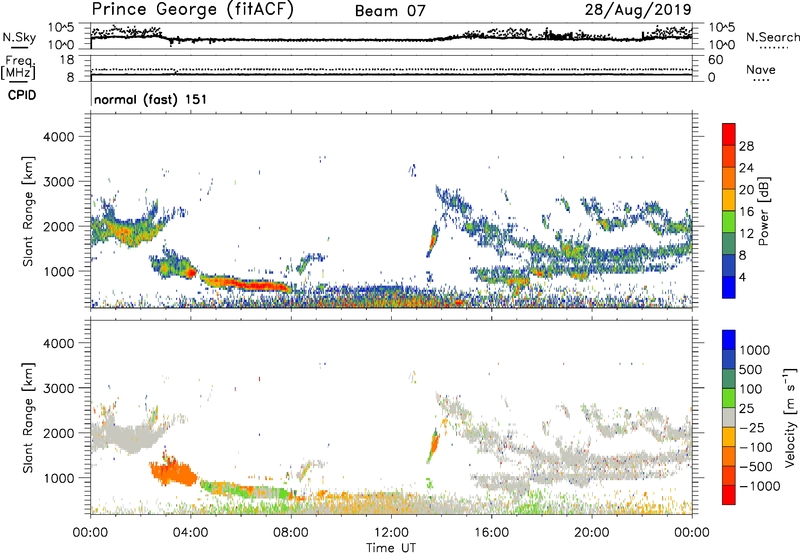Viewport: 800px width, 554px height.
Task: Click the '16:00' time tick label
Action: (491, 533)
